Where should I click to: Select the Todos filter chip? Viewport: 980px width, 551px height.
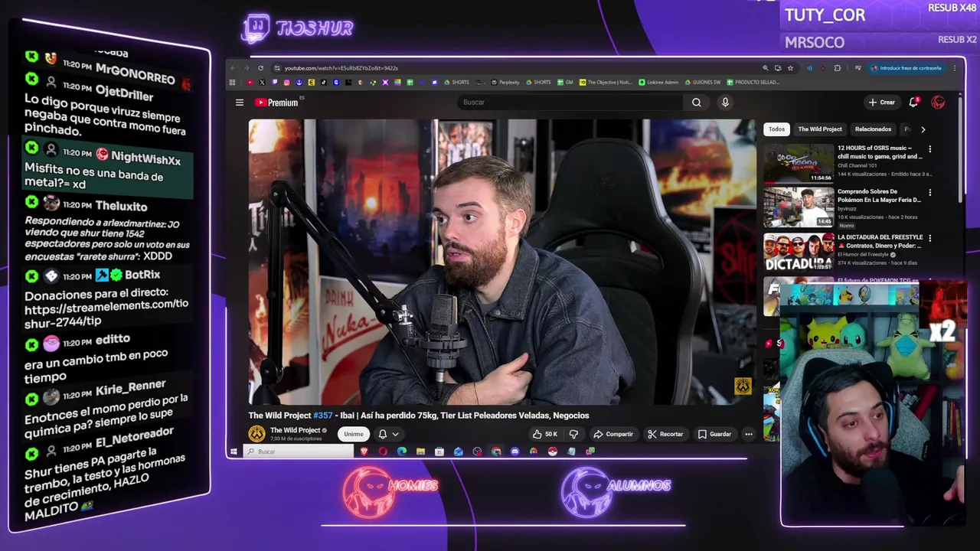[776, 129]
